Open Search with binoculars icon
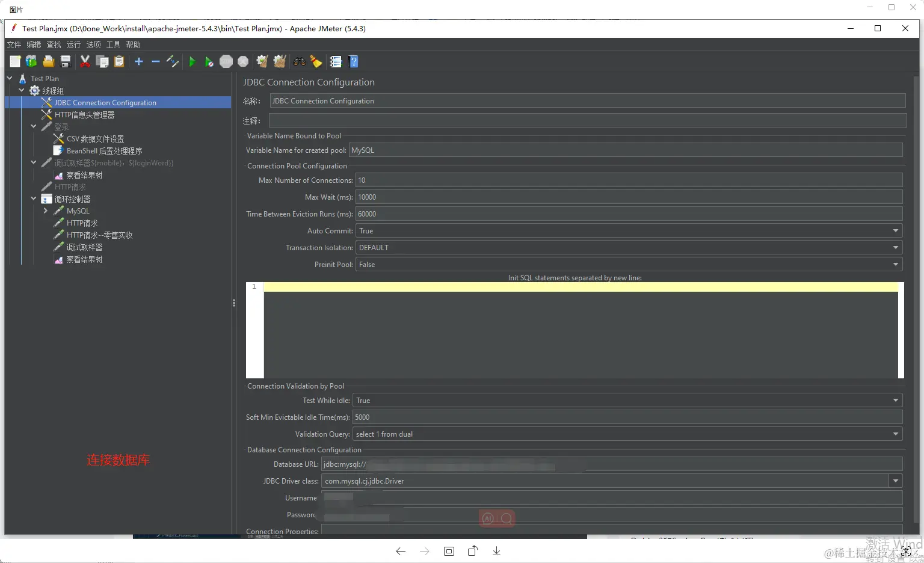The width and height of the screenshot is (924, 563). pyautogui.click(x=299, y=61)
